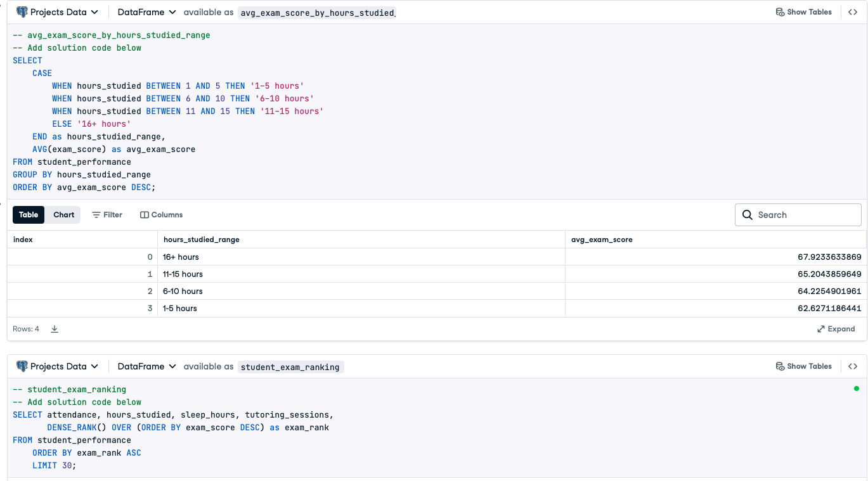Open Projects Data dropdown in second cell
The image size is (868, 481).
58,366
